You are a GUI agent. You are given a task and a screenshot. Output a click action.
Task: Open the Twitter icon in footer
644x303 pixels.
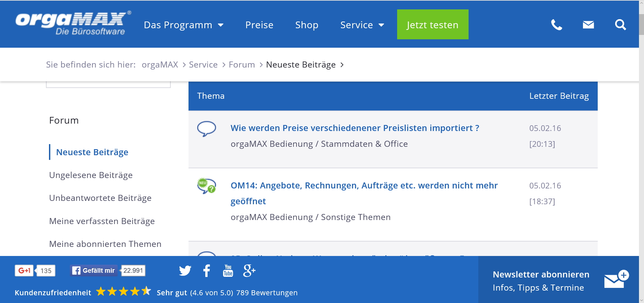coord(185,270)
